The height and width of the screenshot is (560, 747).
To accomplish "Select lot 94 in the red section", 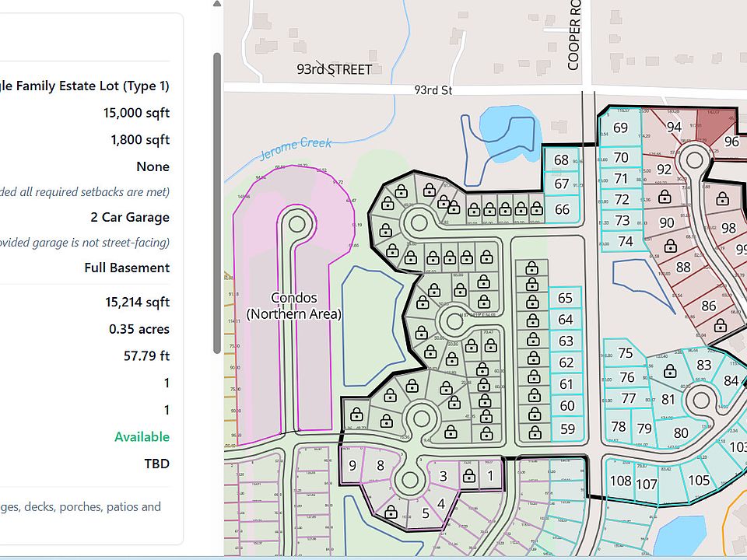I will [x=674, y=128].
